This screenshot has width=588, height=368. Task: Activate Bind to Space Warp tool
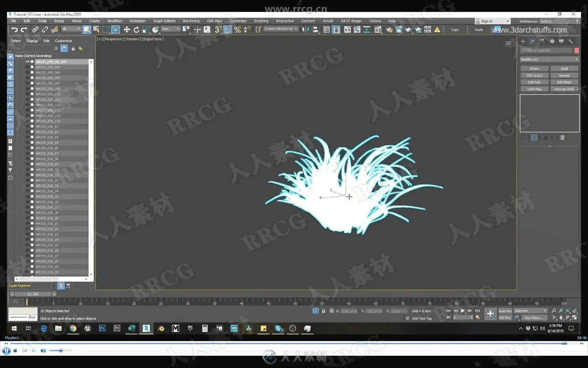tap(55, 30)
